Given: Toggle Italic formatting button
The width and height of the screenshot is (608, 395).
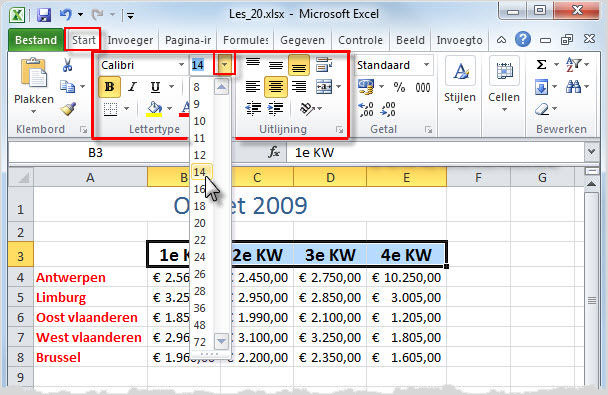Looking at the screenshot, I should click(132, 87).
